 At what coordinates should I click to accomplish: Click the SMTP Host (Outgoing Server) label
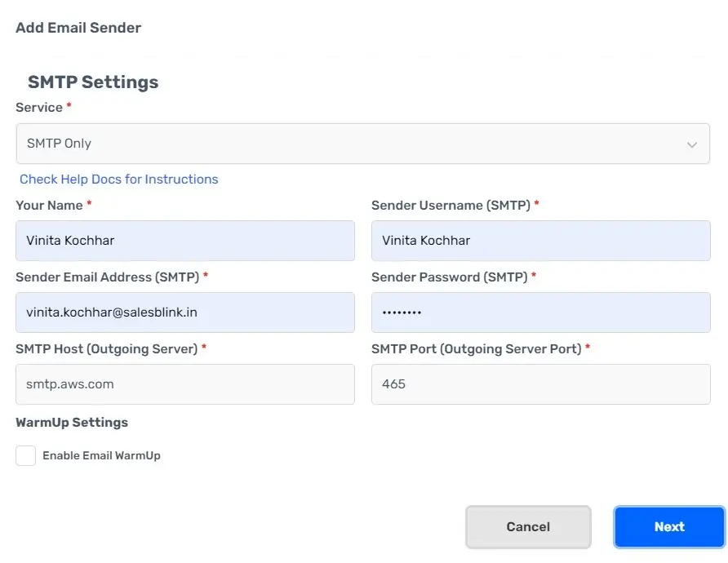pyautogui.click(x=107, y=349)
